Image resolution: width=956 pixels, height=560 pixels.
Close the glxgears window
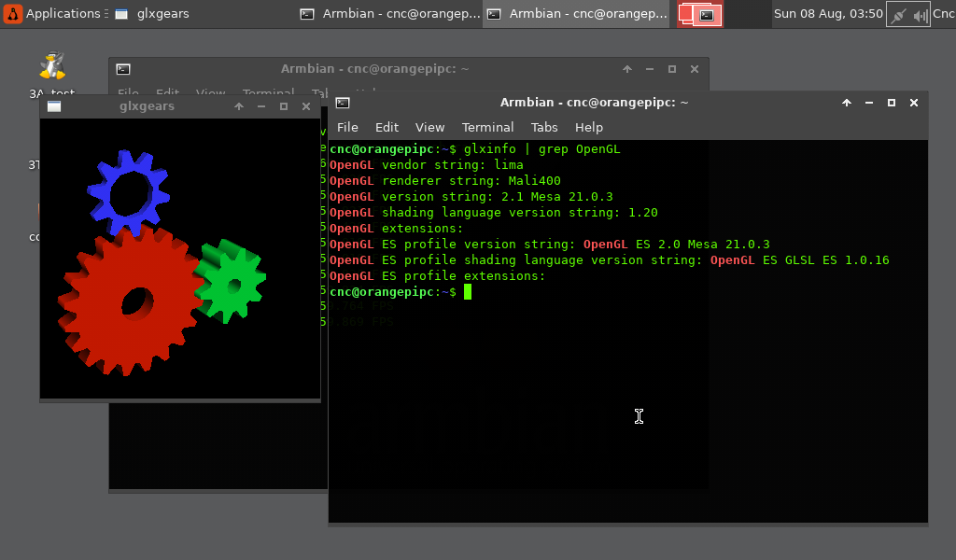[x=306, y=106]
